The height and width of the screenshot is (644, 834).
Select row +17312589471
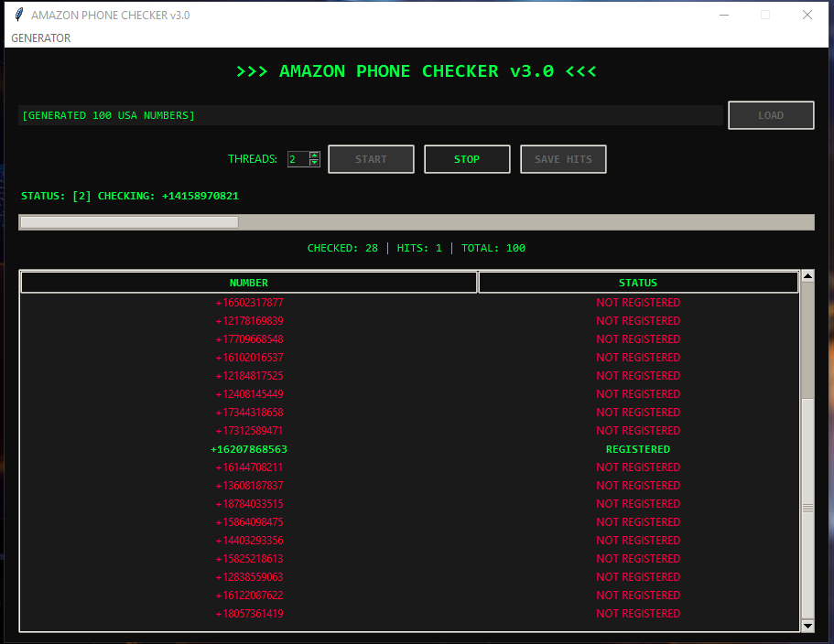tap(409, 430)
